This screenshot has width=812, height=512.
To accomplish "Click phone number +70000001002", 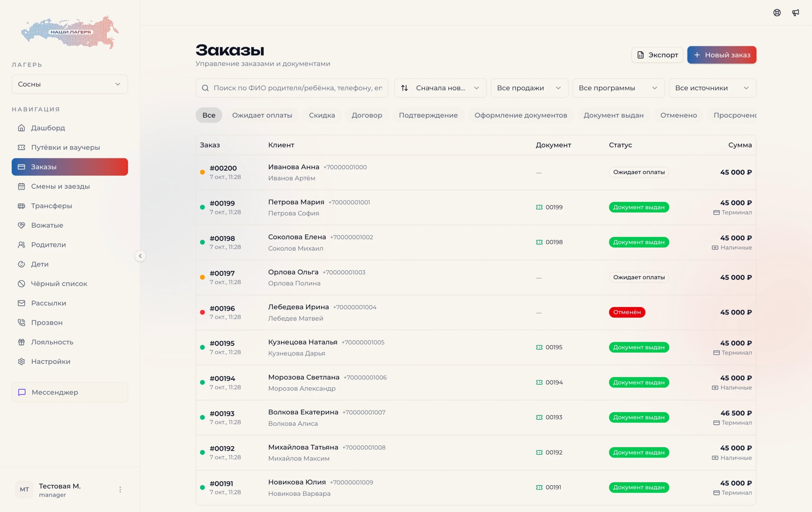I will (x=352, y=237).
